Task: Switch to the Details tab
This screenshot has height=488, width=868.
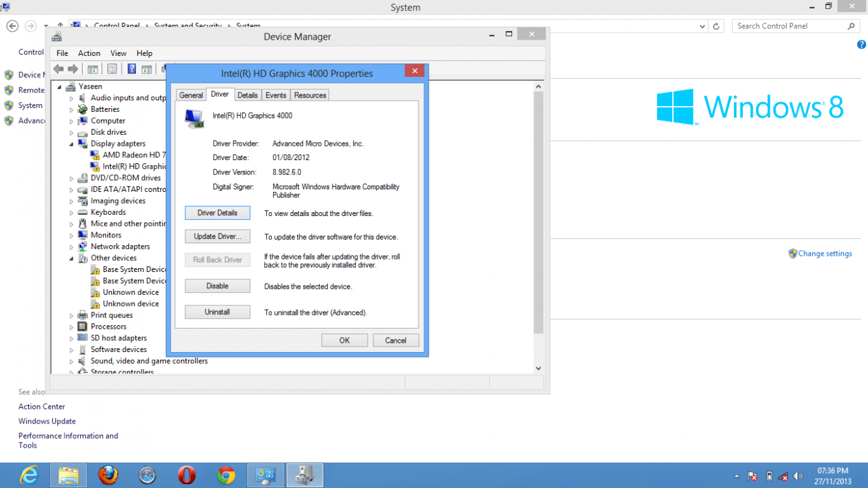Action: (x=247, y=95)
